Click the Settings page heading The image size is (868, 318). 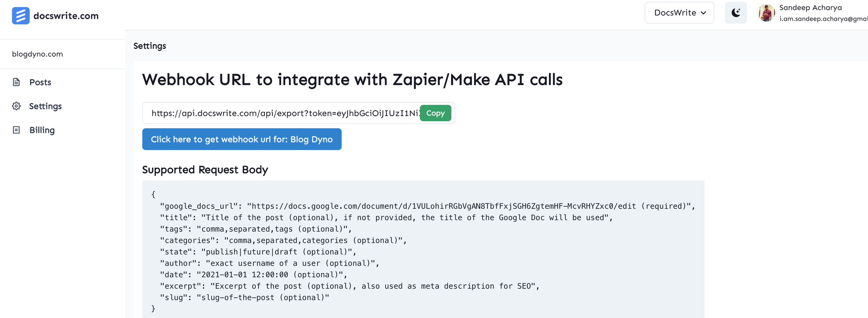(150, 46)
